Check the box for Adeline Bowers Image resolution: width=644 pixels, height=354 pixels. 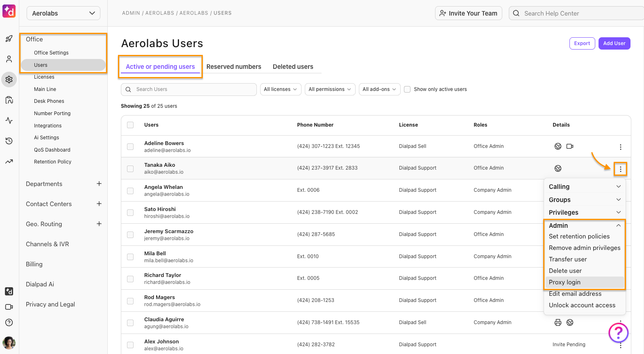[130, 147]
